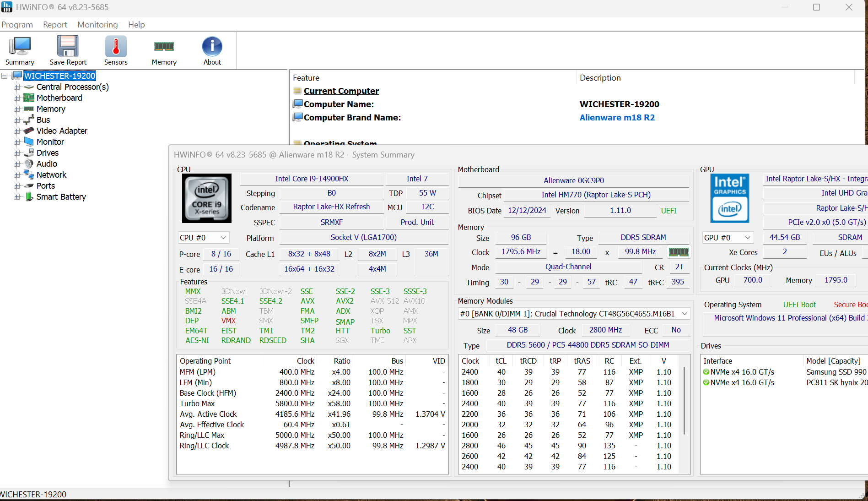Click the Intel Graphics GPU logo
This screenshot has width=868, height=501.
[729, 198]
